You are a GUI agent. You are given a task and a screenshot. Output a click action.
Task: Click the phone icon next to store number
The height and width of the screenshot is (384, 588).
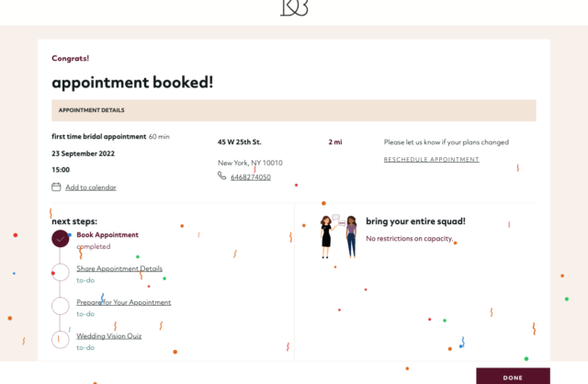pos(222,176)
